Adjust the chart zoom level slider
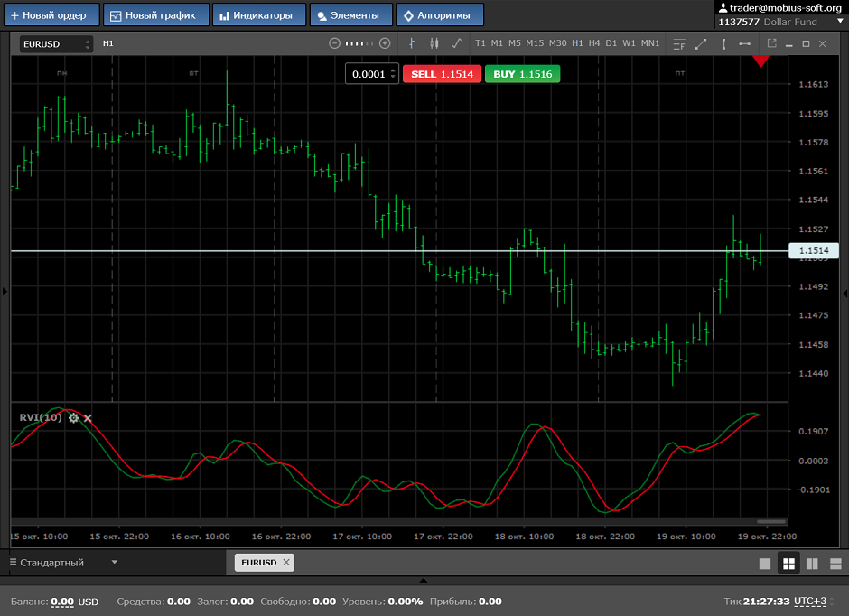849x616 pixels. 359,43
